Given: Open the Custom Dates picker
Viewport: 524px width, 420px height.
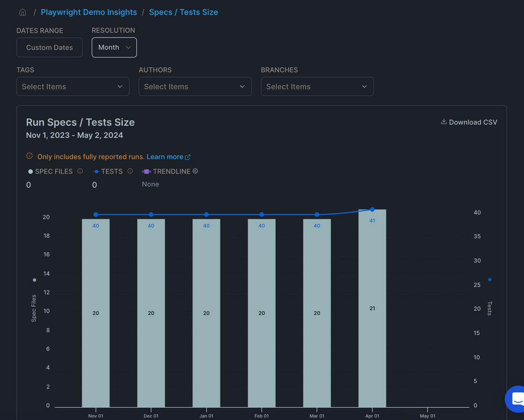Looking at the screenshot, I should pyautogui.click(x=49, y=47).
